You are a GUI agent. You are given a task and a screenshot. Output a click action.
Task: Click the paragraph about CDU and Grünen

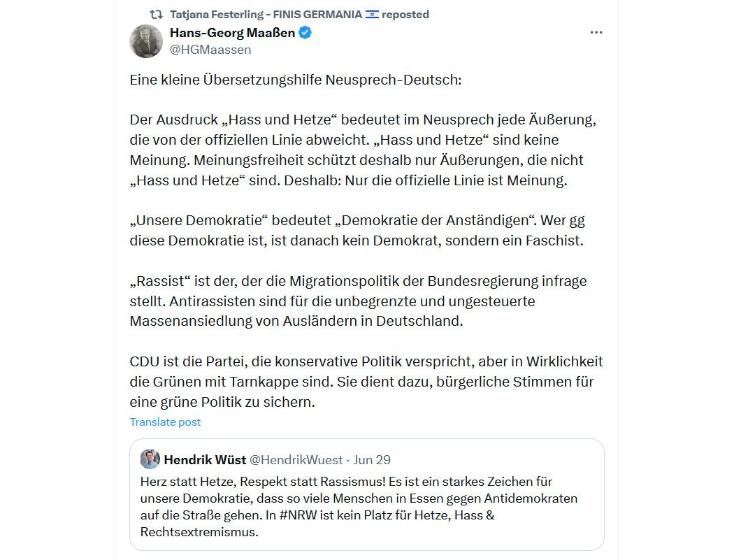tap(366, 382)
